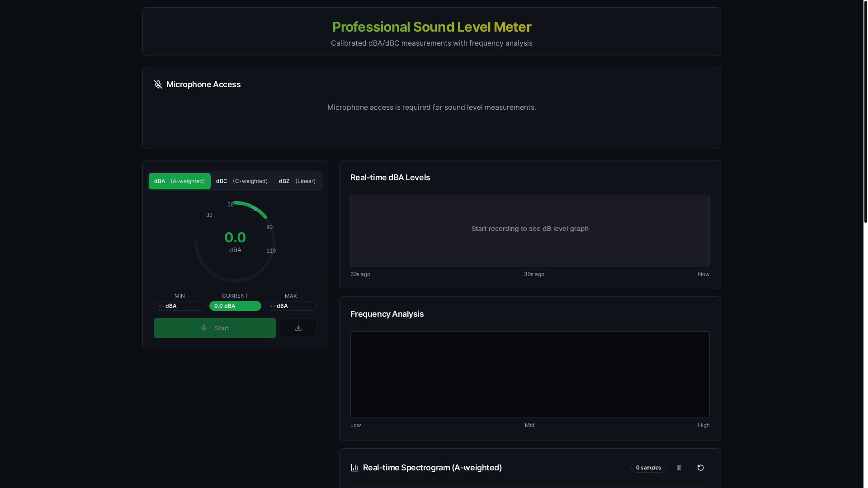Click the '60s ago' axis label
868x488 pixels.
[360, 274]
